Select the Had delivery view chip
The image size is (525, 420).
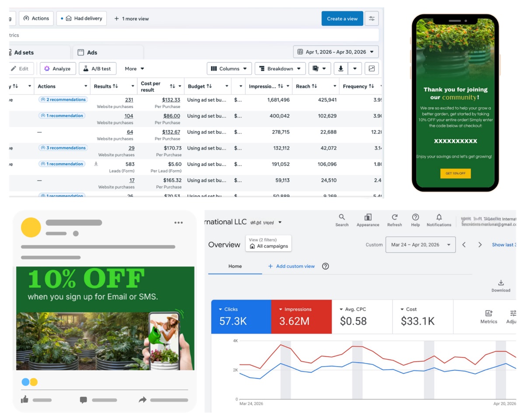click(81, 18)
